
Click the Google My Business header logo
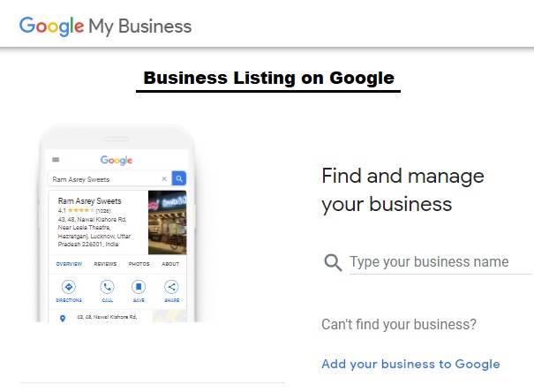click(x=105, y=26)
